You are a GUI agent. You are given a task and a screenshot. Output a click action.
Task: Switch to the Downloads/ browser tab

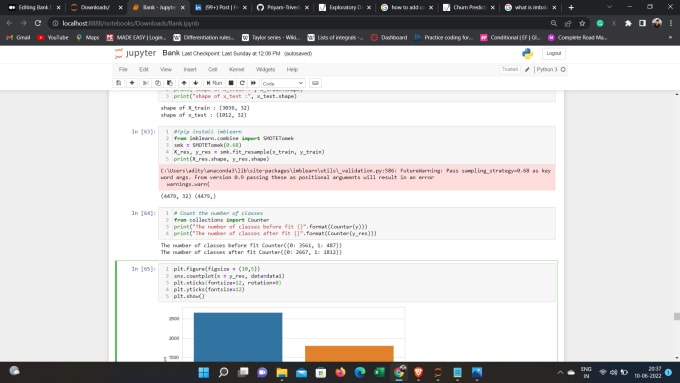96,7
